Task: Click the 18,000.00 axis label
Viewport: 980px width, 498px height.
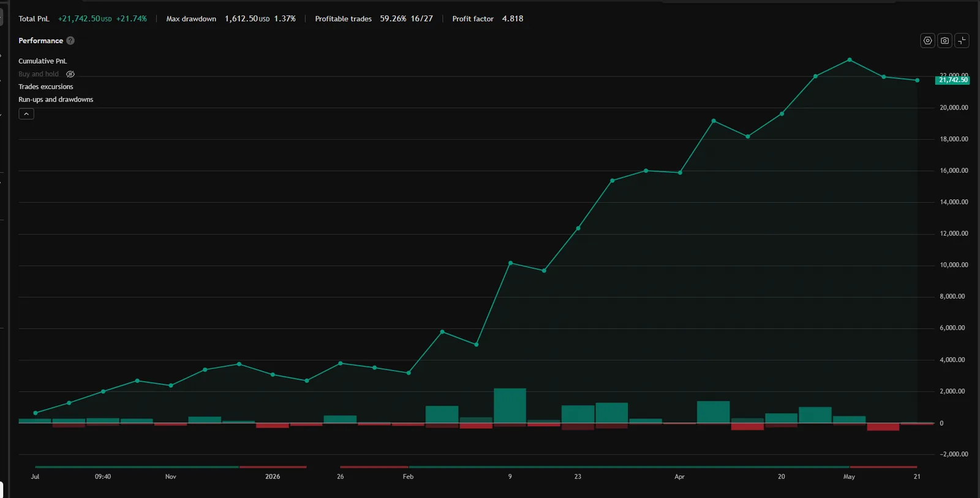Action: click(x=954, y=139)
